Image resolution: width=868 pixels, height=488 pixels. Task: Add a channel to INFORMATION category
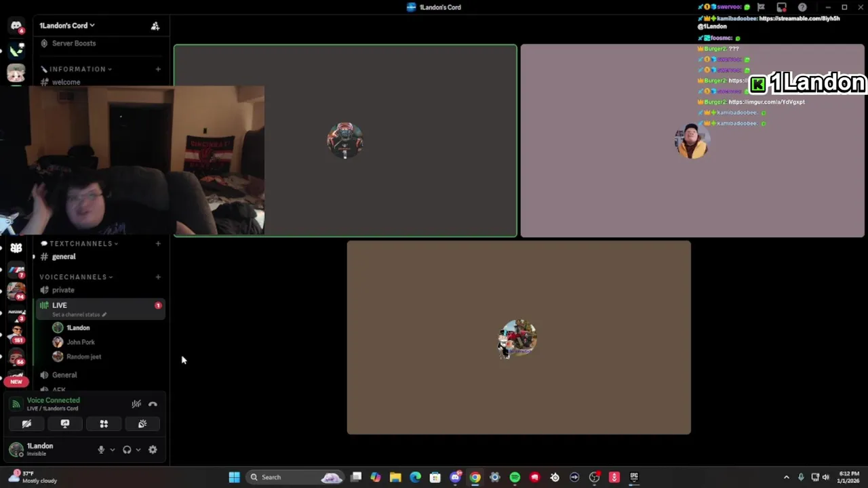[158, 69]
